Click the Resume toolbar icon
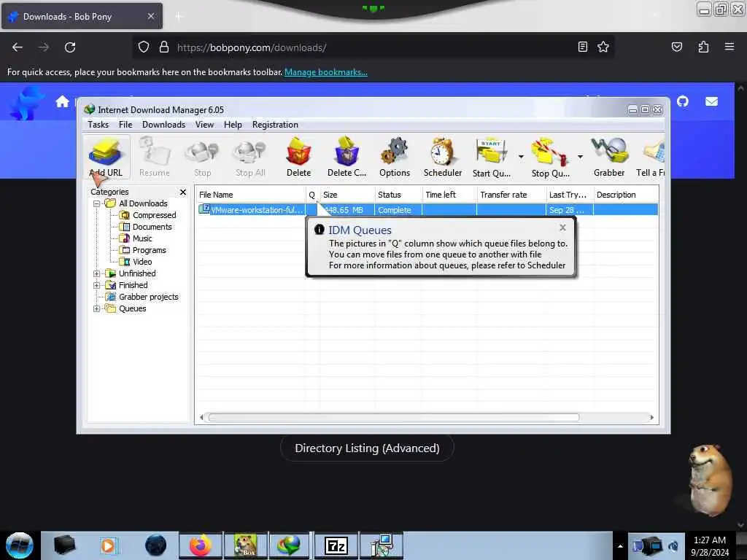The width and height of the screenshot is (747, 560). [x=155, y=157]
